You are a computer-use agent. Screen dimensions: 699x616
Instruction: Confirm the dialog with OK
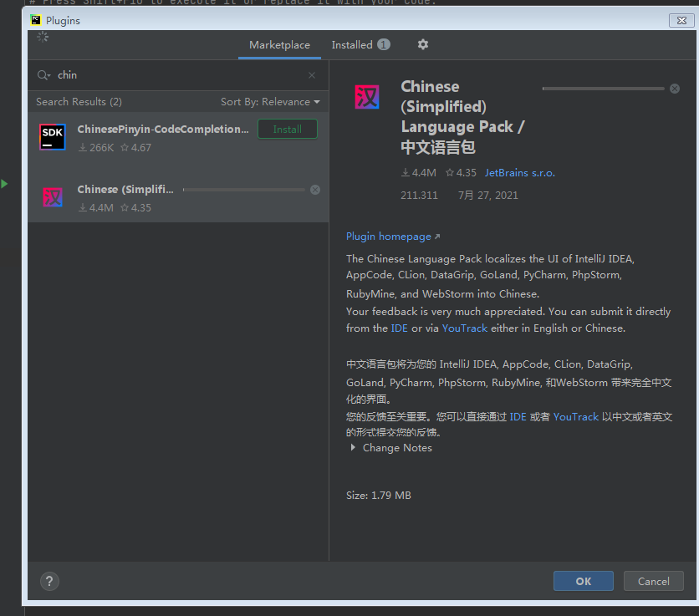tap(583, 581)
